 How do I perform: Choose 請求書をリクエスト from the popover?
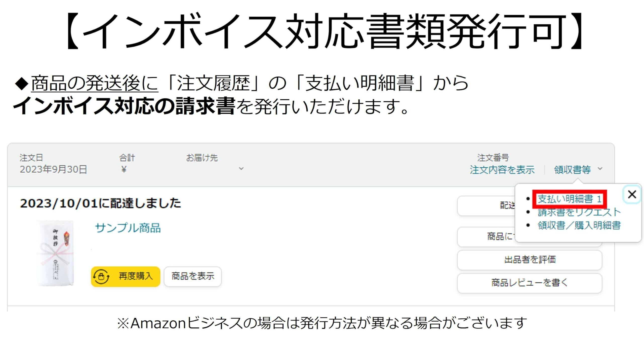tap(579, 213)
